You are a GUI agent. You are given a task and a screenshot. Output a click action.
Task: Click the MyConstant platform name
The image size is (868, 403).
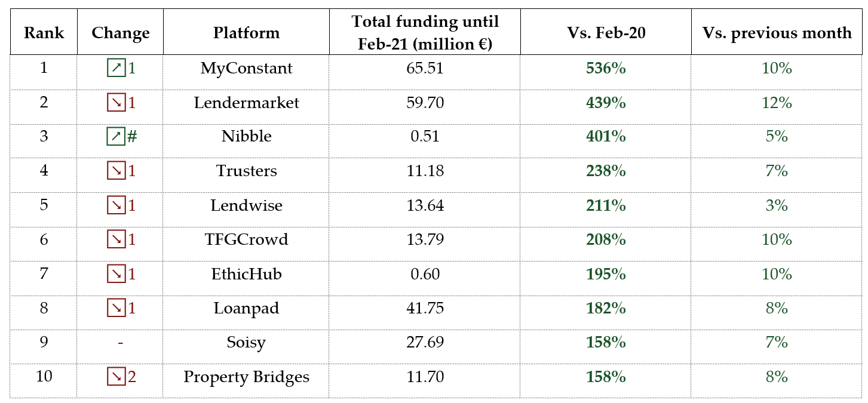(246, 69)
